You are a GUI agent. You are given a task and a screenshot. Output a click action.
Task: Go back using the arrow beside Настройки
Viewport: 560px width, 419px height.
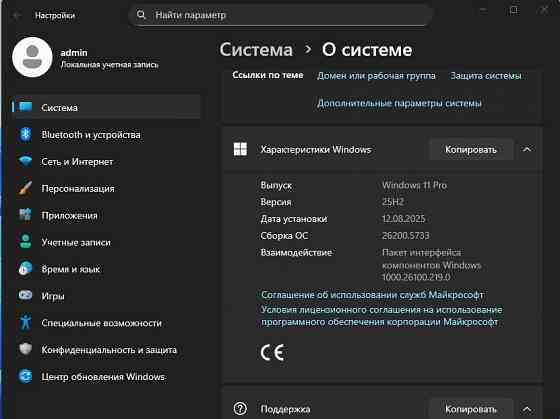[x=17, y=15]
